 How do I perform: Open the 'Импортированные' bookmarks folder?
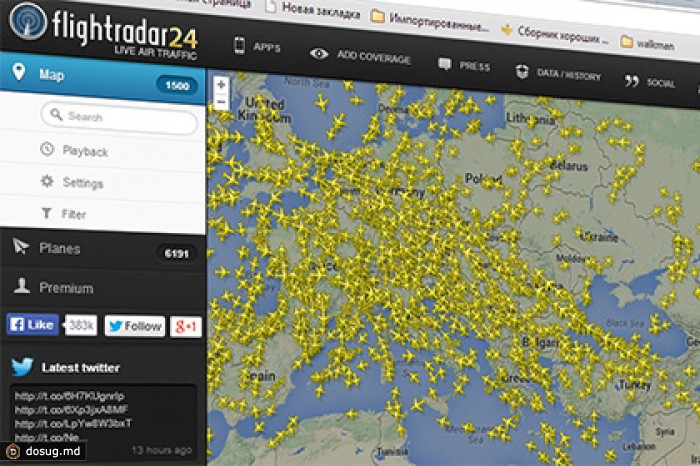[x=429, y=21]
